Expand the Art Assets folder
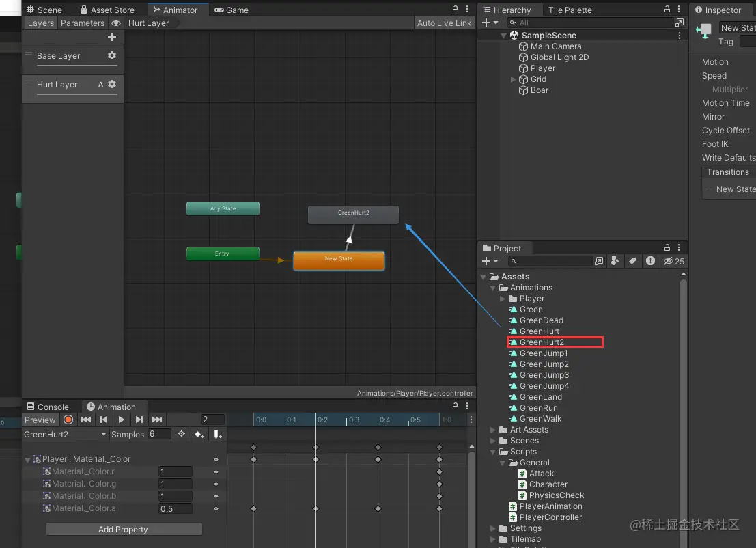The height and width of the screenshot is (548, 756). click(x=493, y=430)
